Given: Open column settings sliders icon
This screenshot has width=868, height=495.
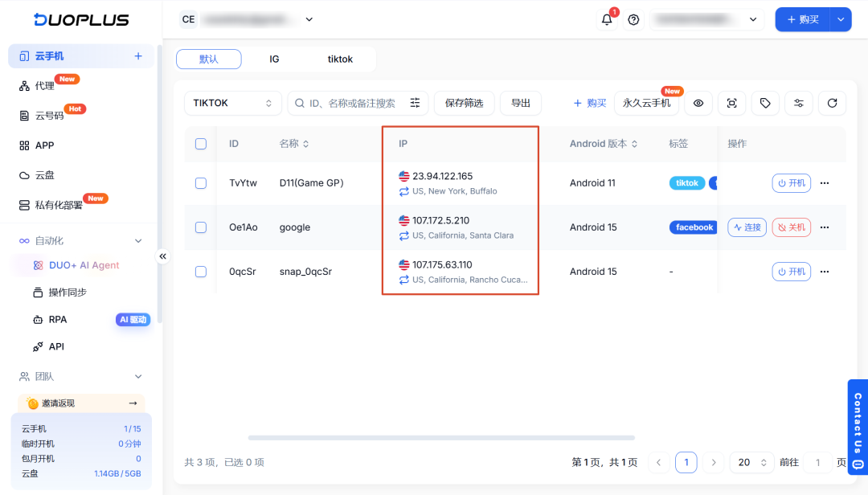Looking at the screenshot, I should 799,103.
